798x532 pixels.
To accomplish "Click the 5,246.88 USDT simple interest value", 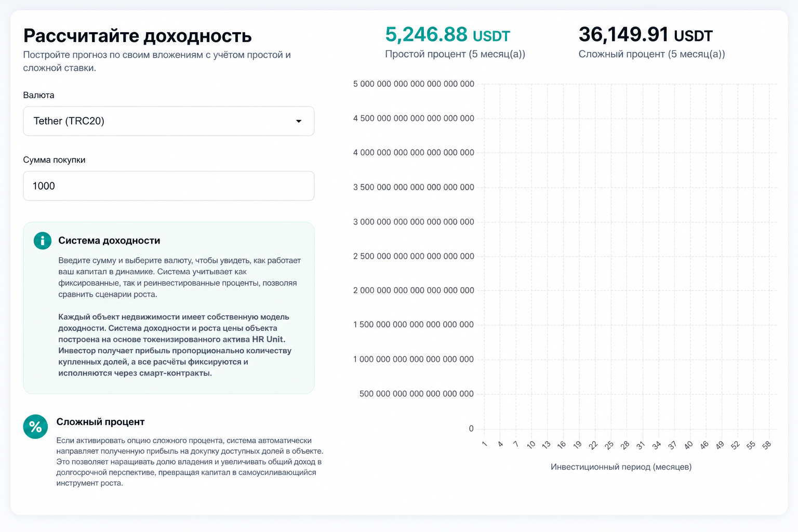I will click(x=448, y=35).
